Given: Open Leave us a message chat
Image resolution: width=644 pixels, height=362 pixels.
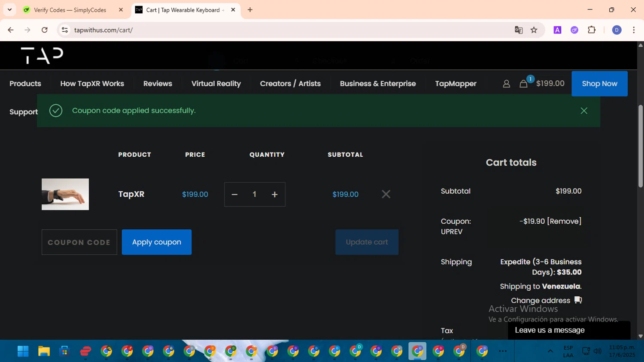Looking at the screenshot, I should (x=569, y=330).
